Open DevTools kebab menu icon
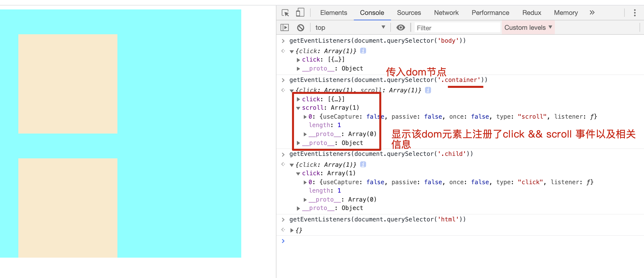This screenshot has height=278, width=644. 635,13
